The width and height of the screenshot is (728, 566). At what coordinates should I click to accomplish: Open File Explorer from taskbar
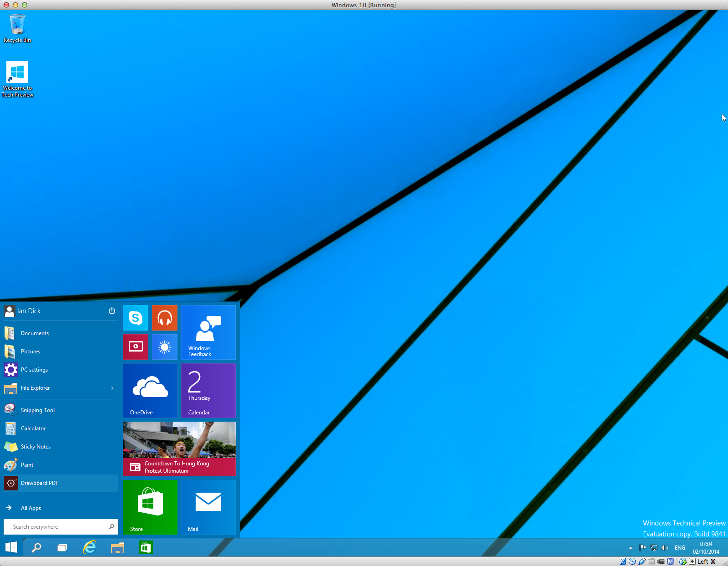point(117,547)
